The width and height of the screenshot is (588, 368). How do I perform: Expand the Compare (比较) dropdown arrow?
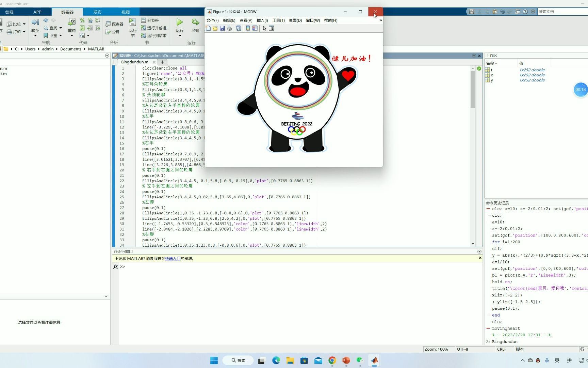24,24
